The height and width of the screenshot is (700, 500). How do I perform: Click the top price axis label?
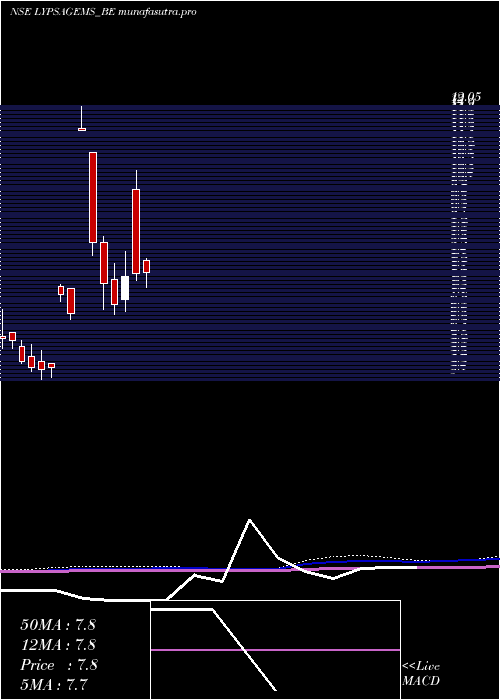(466, 97)
